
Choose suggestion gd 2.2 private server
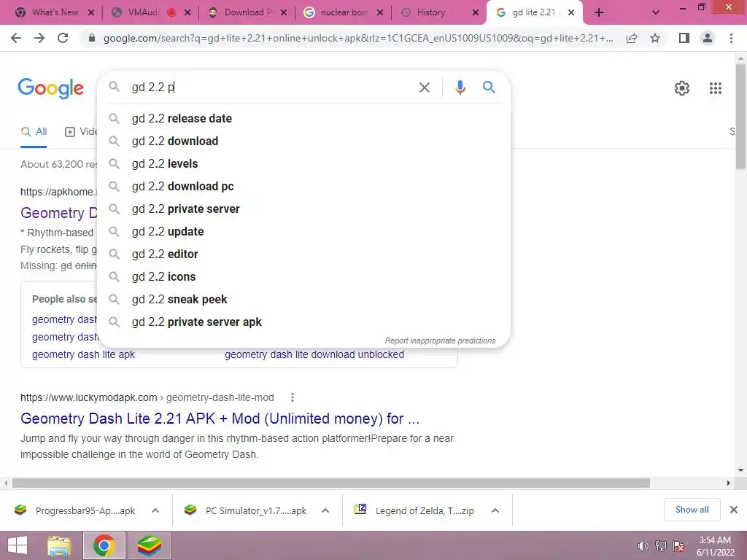tap(304, 209)
